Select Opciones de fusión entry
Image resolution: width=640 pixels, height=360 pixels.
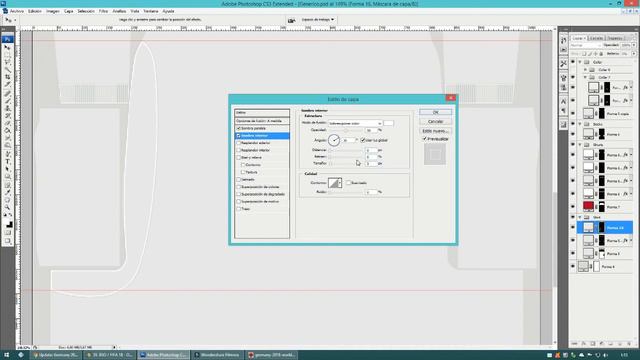tap(262, 121)
